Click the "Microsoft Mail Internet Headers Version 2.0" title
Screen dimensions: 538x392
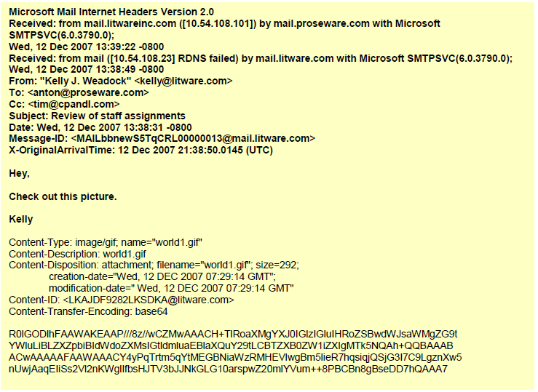113,12
